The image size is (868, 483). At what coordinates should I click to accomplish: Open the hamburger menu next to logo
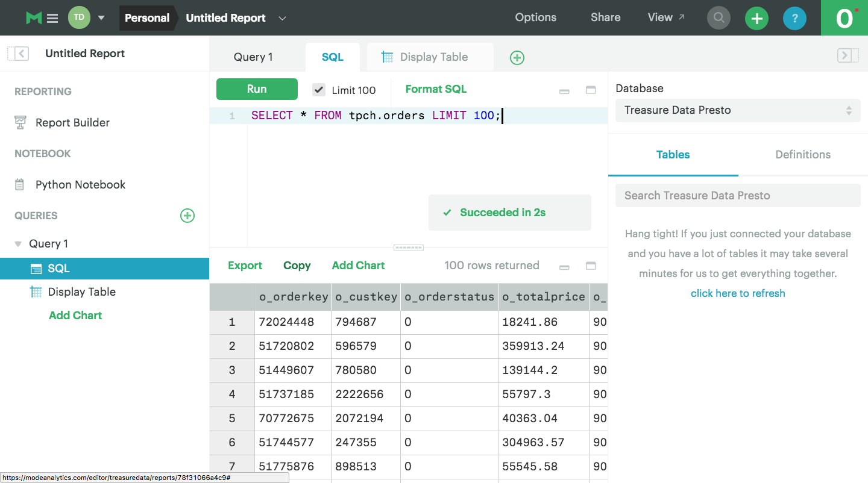52,18
